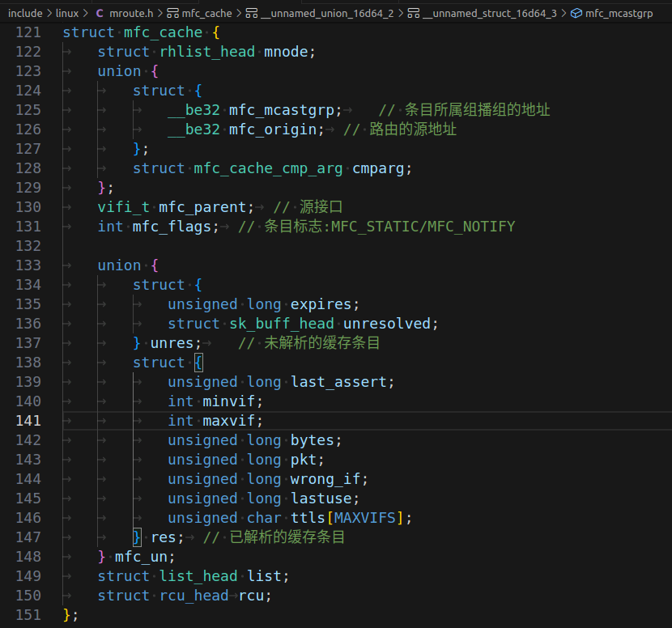Select __unnamed_struct_16d64_3 breadcrumb
The height and width of the screenshot is (628, 672).
(490, 13)
